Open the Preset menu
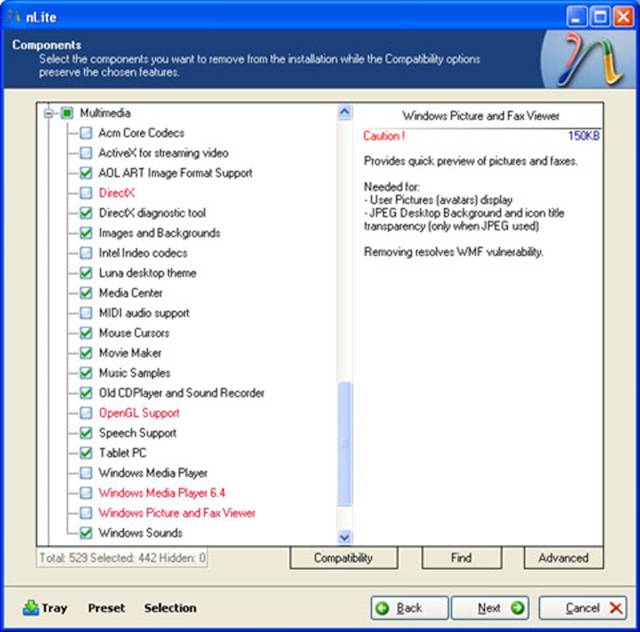The height and width of the screenshot is (632, 640). (106, 608)
